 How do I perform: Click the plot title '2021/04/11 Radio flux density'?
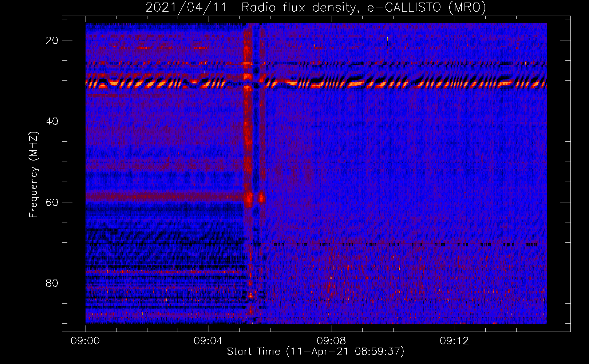click(316, 7)
